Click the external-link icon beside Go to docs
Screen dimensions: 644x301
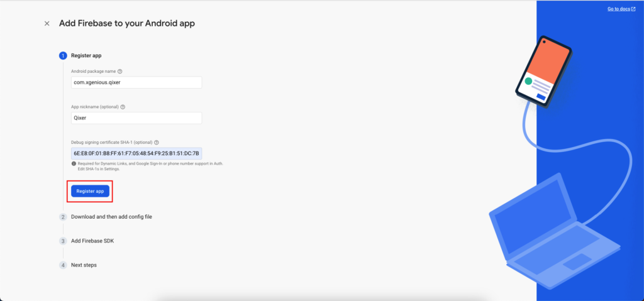[633, 9]
